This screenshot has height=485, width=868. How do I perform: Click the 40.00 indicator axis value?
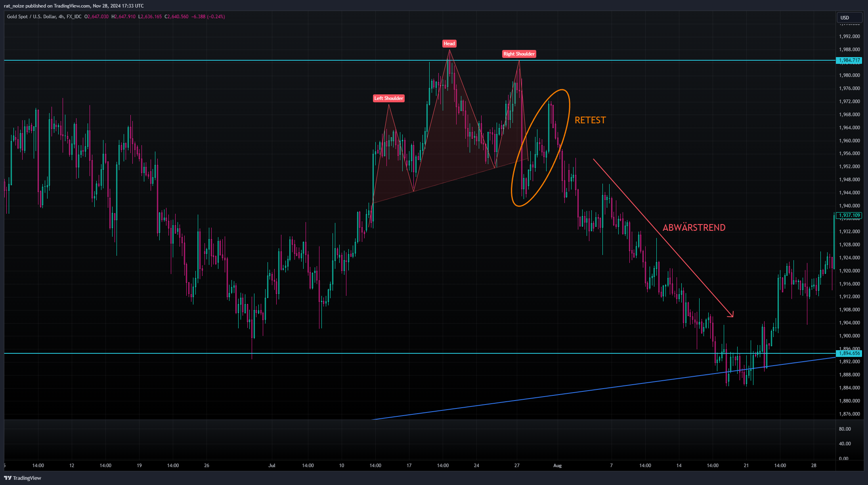845,444
